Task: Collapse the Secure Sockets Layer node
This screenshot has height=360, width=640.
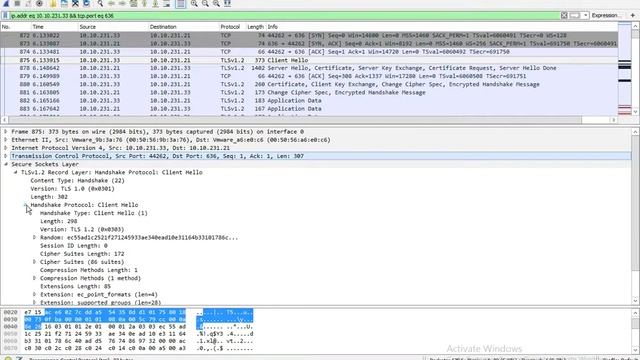Action: coord(6,164)
